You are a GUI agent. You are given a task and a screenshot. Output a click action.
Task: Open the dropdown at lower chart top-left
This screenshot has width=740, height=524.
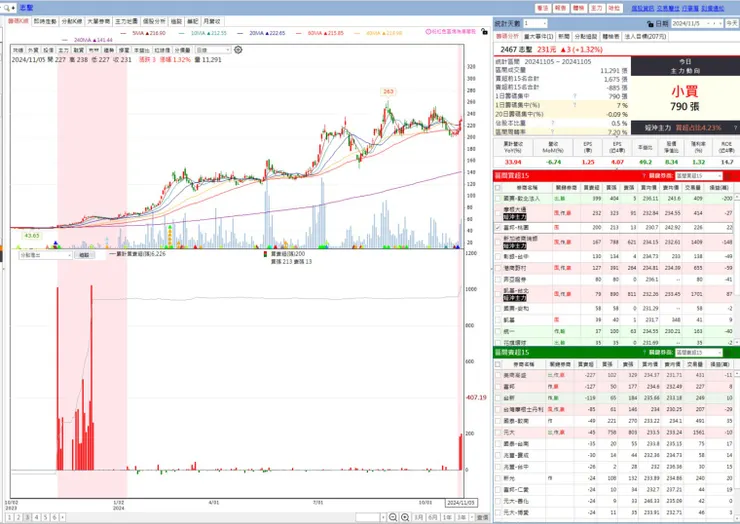tap(45, 255)
